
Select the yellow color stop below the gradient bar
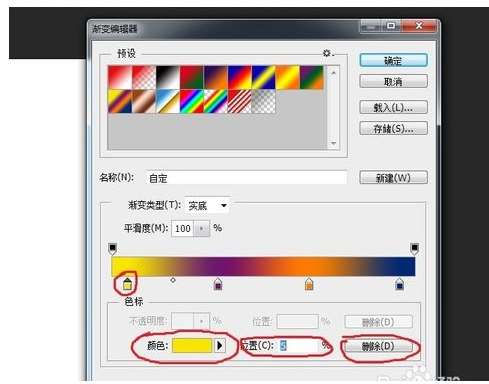[127, 284]
